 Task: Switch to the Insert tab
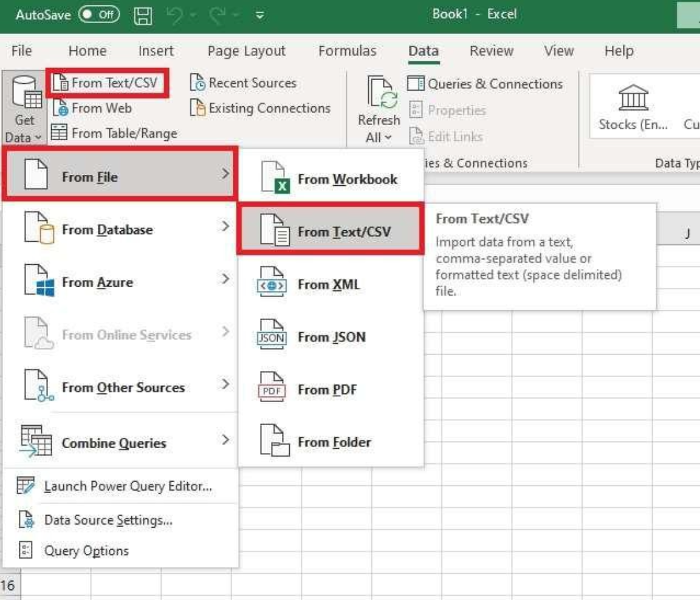(156, 51)
